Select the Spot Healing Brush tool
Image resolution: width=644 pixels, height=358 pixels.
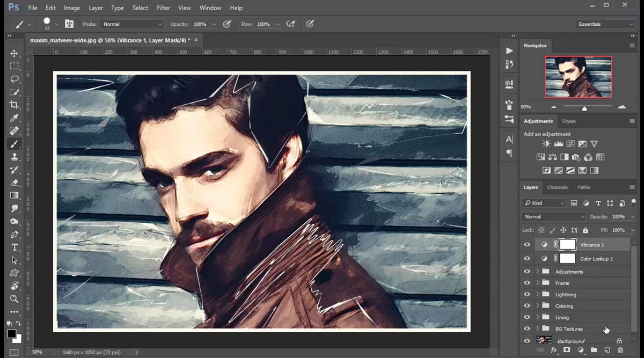coord(14,131)
